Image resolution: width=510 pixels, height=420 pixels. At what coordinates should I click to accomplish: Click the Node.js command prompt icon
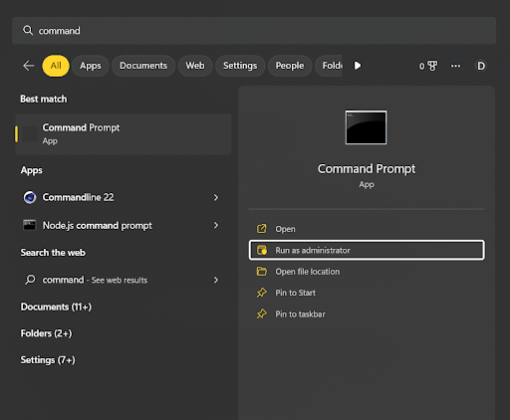coord(30,225)
